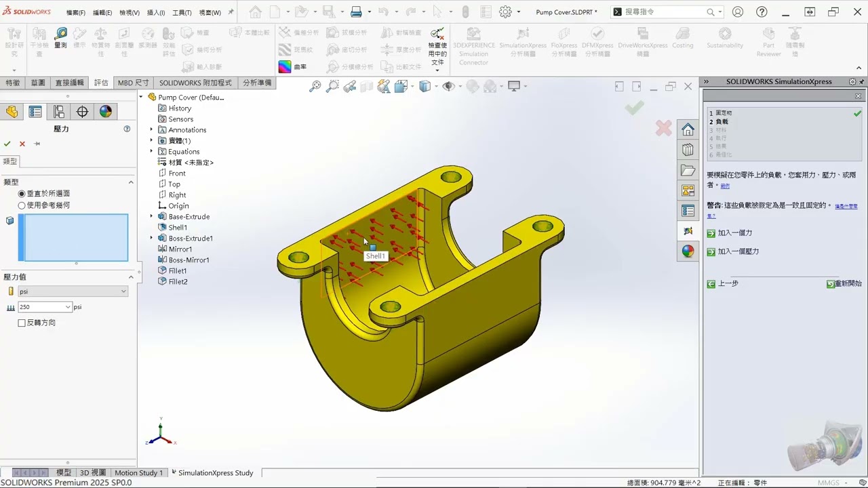Open the FeatureManager design tree tab

12,112
